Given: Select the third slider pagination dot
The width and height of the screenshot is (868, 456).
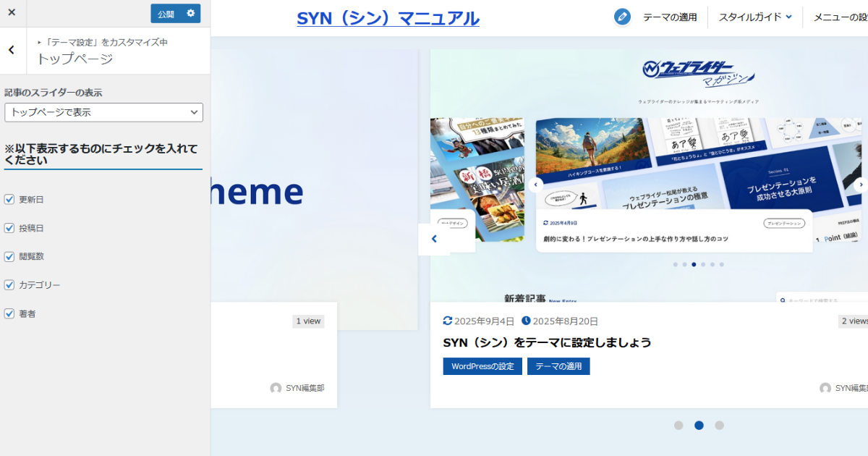Looking at the screenshot, I should pos(719,426).
